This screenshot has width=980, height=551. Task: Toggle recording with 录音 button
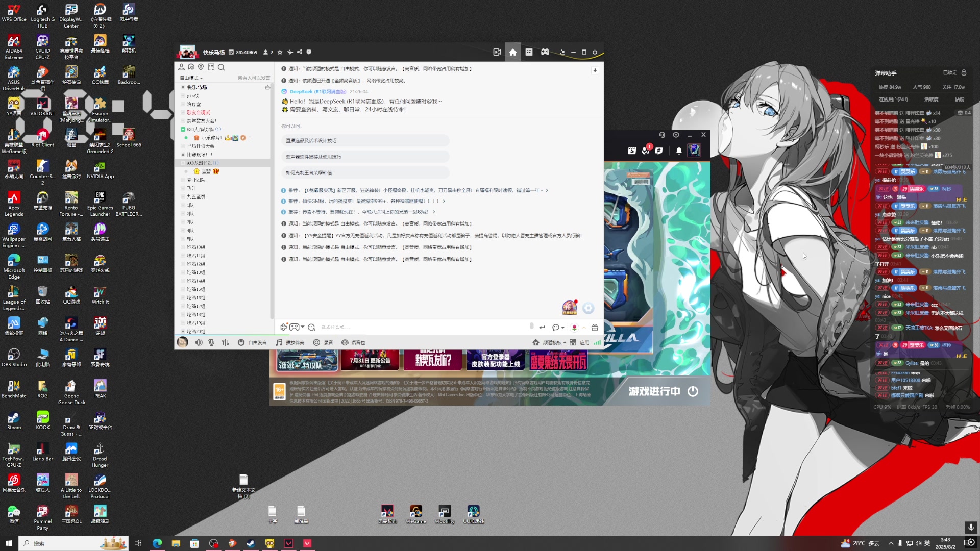coord(323,343)
